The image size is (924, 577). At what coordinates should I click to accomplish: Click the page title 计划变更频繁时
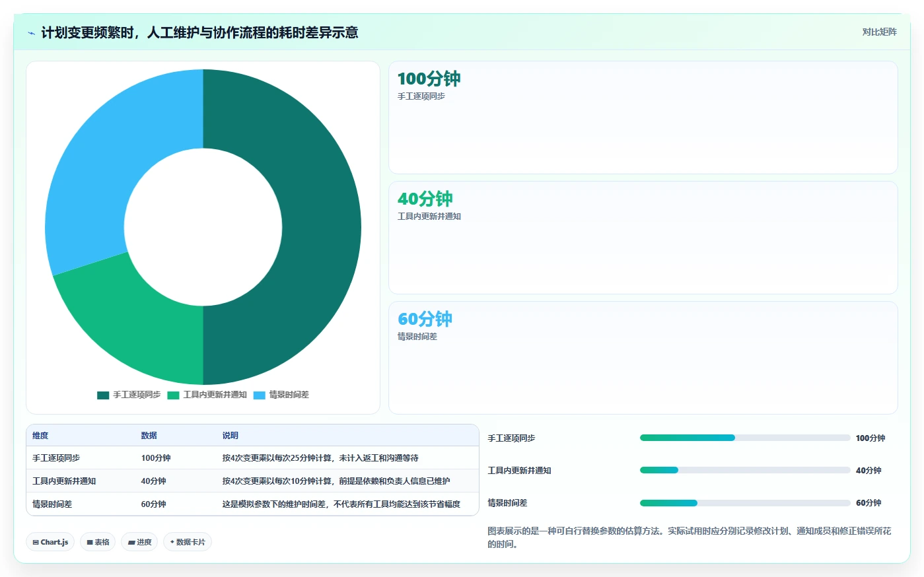pos(199,32)
